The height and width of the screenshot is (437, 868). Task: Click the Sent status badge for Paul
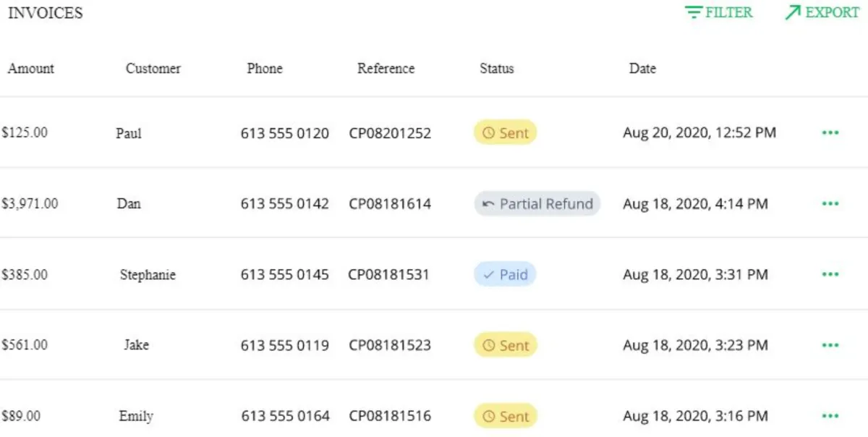[506, 133]
